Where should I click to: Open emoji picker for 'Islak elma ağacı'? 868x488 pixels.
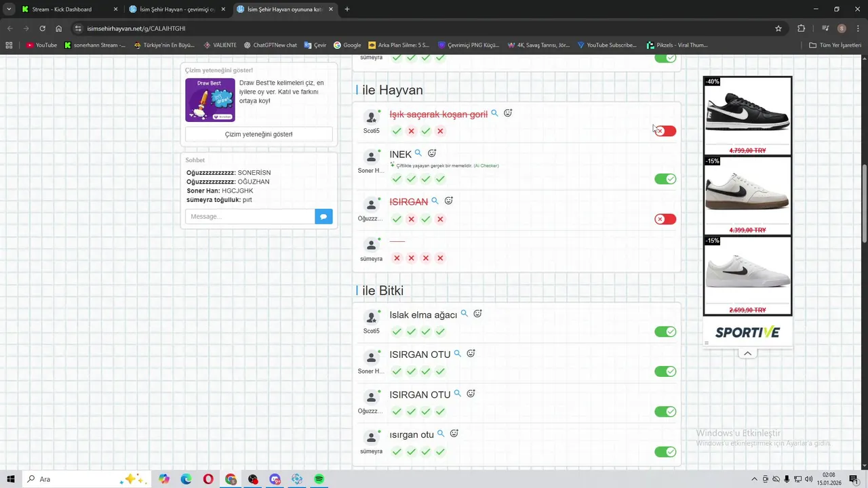pyautogui.click(x=477, y=314)
